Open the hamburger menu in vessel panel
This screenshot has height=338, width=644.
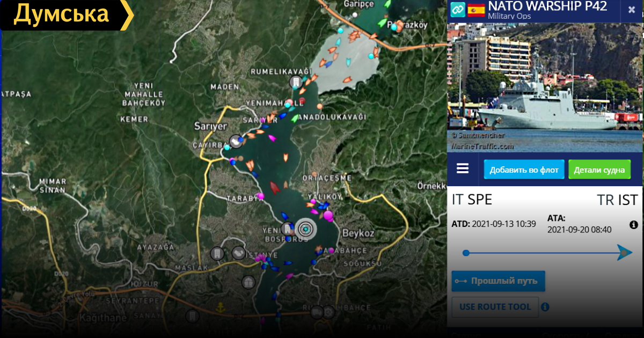click(463, 169)
